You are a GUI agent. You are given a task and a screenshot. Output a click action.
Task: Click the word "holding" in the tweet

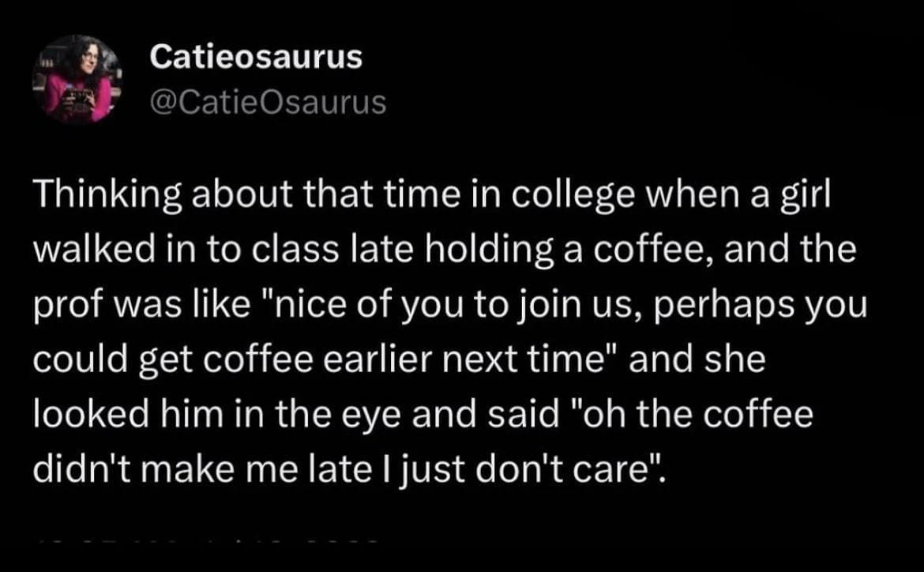click(461, 251)
